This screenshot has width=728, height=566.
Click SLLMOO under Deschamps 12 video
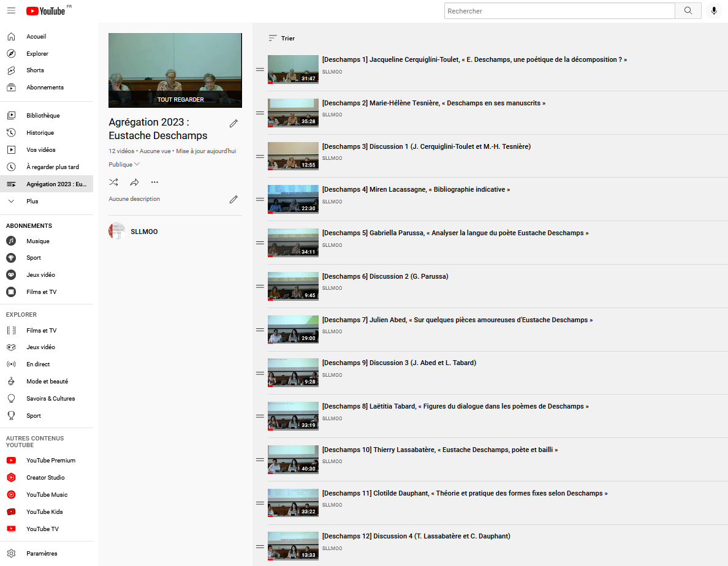pyautogui.click(x=332, y=548)
